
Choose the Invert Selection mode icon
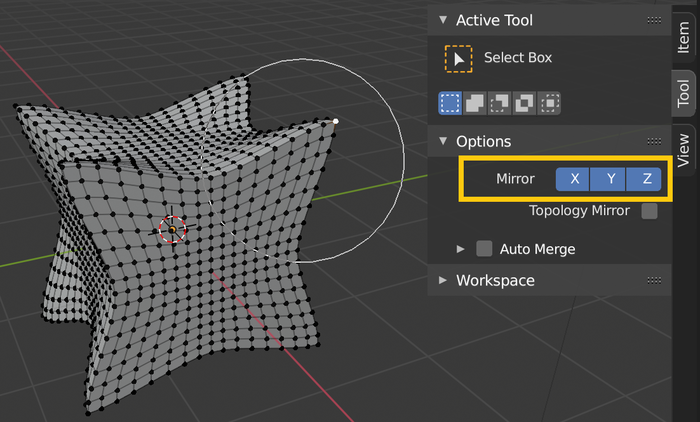tap(524, 102)
